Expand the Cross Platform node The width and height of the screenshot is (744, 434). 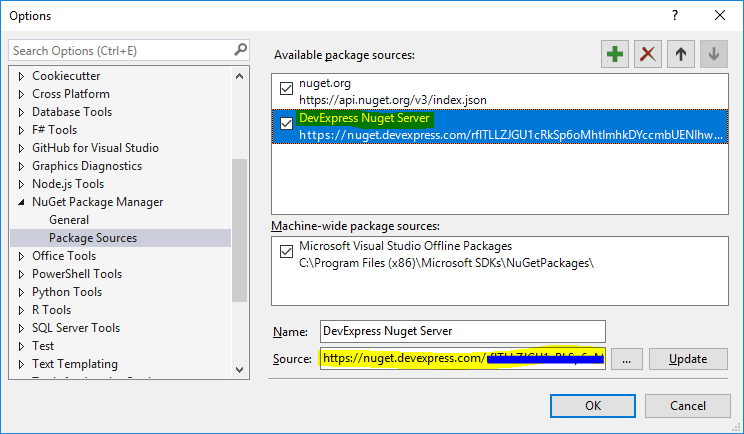click(21, 94)
